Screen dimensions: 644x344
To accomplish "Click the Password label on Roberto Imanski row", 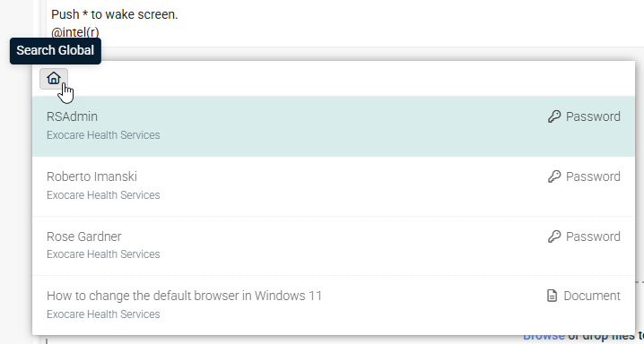I will click(593, 176).
